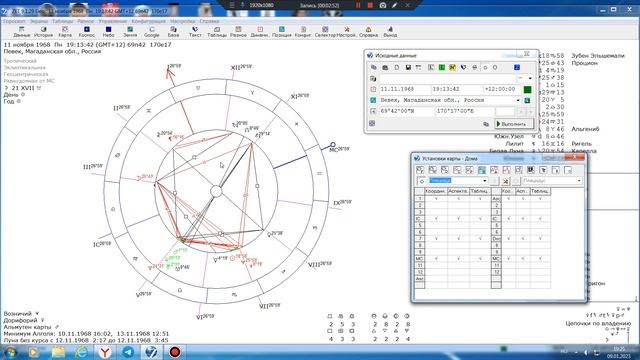The height and width of the screenshot is (360, 640).
Task: Click the map icon right of location field
Action: pyautogui.click(x=527, y=100)
